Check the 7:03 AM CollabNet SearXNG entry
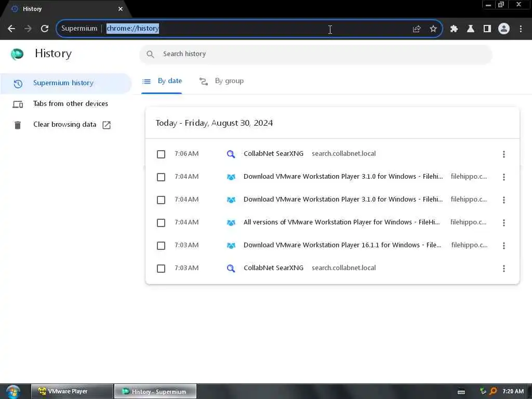The width and height of the screenshot is (532, 399). click(x=161, y=269)
